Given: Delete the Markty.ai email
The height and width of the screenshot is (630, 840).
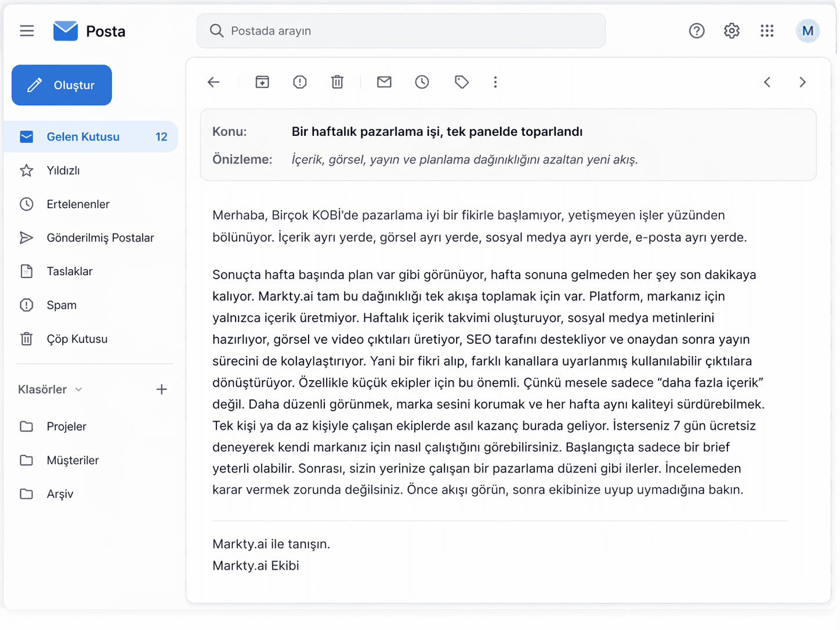Looking at the screenshot, I should (337, 82).
